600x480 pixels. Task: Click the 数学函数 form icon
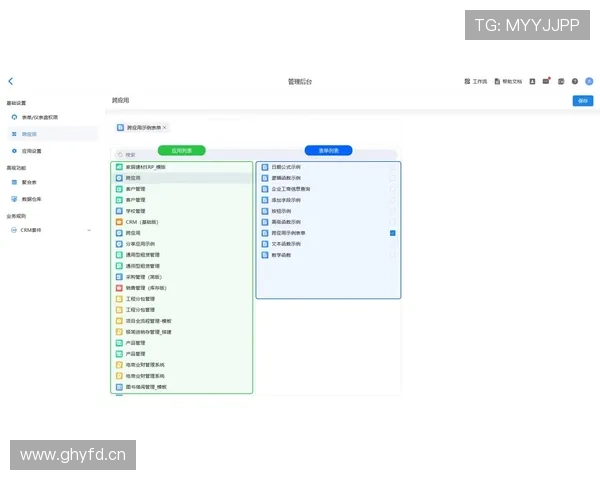[x=265, y=255]
